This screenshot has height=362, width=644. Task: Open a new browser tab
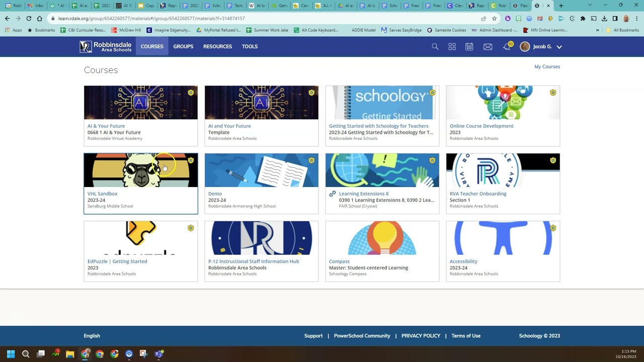coord(561,6)
